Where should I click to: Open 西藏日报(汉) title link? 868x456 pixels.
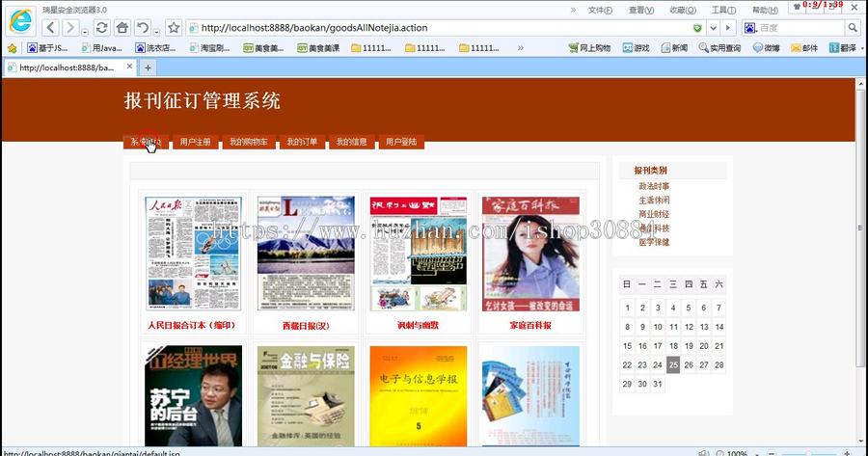306,326
